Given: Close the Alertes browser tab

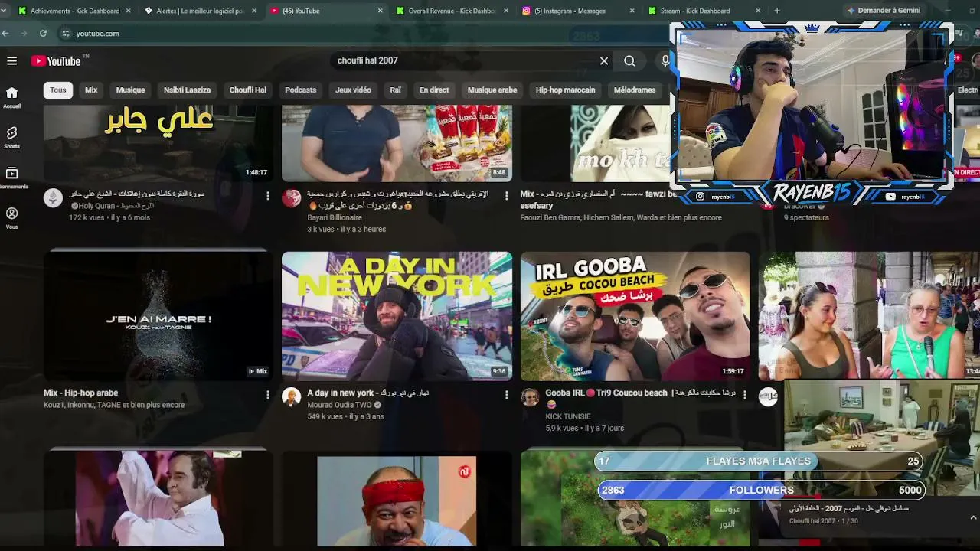Looking at the screenshot, I should (254, 11).
